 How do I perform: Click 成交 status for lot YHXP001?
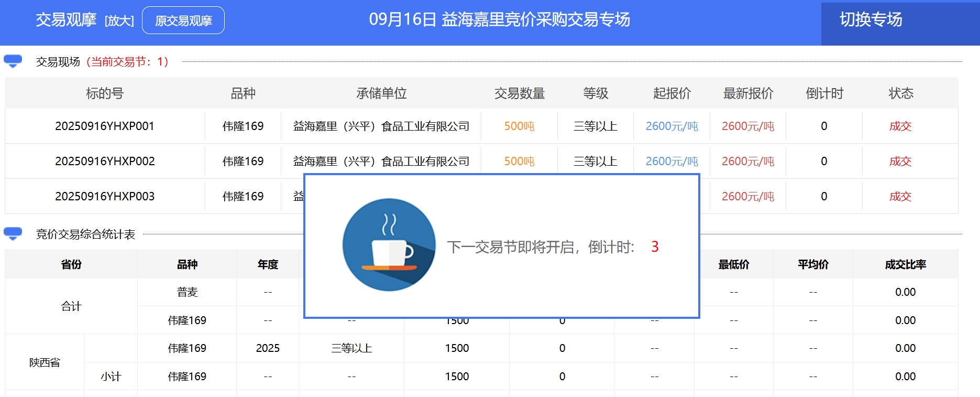(x=900, y=126)
